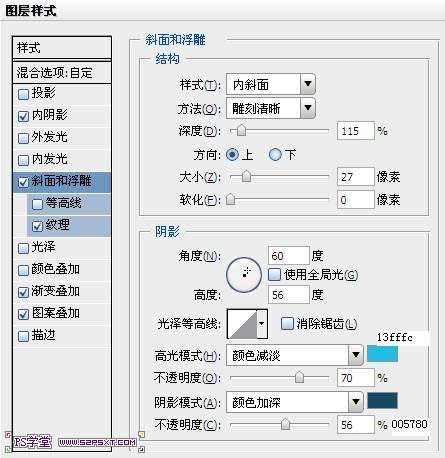Select 下 direction radio button
Viewport: 445px width, 458px height.
[x=275, y=155]
